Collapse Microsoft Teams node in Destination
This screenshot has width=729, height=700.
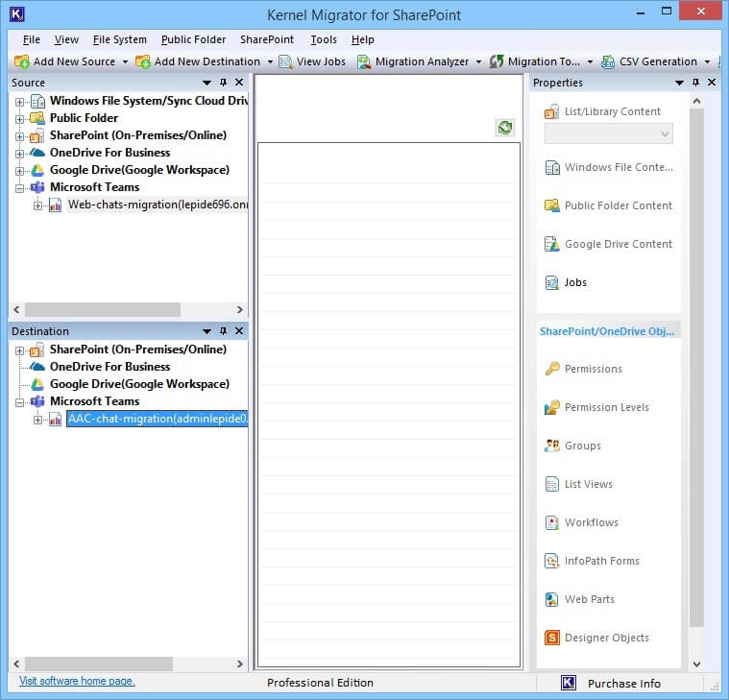[x=19, y=402]
